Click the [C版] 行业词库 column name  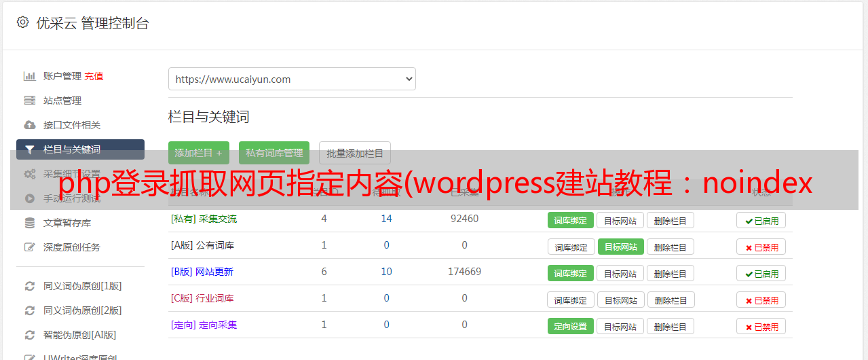pos(202,298)
